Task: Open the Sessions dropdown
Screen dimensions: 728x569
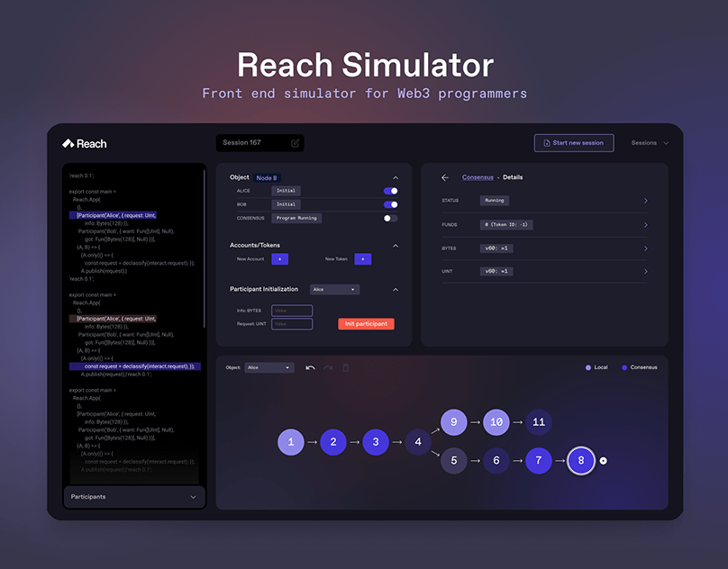Action: coord(650,143)
